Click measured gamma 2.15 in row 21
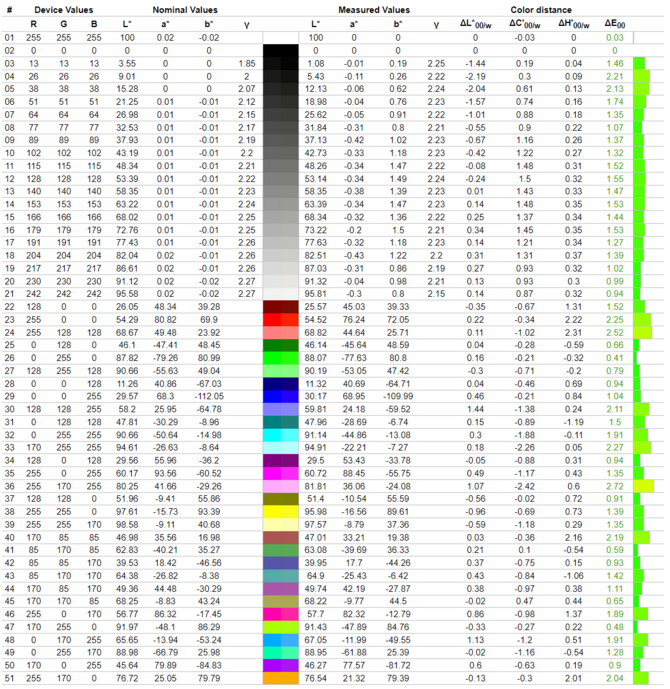The height and width of the screenshot is (689, 670). (436, 294)
